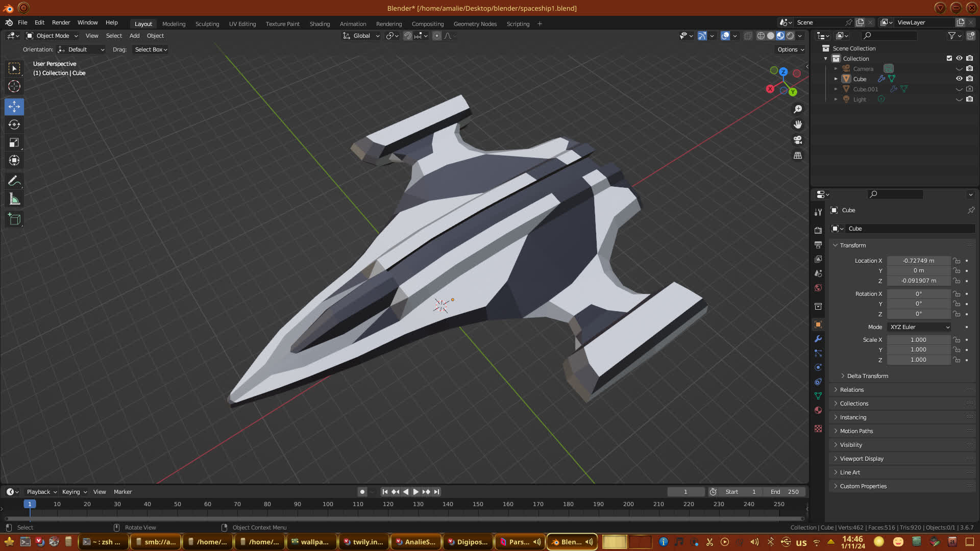Image resolution: width=980 pixels, height=551 pixels.
Task: Expand the Delta Transform panel
Action: [867, 376]
